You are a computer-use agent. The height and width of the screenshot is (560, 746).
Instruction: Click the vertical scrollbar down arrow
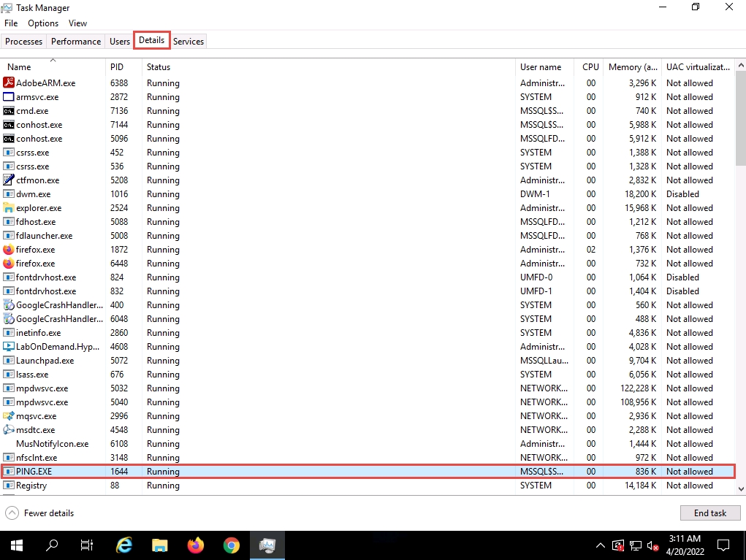740,488
